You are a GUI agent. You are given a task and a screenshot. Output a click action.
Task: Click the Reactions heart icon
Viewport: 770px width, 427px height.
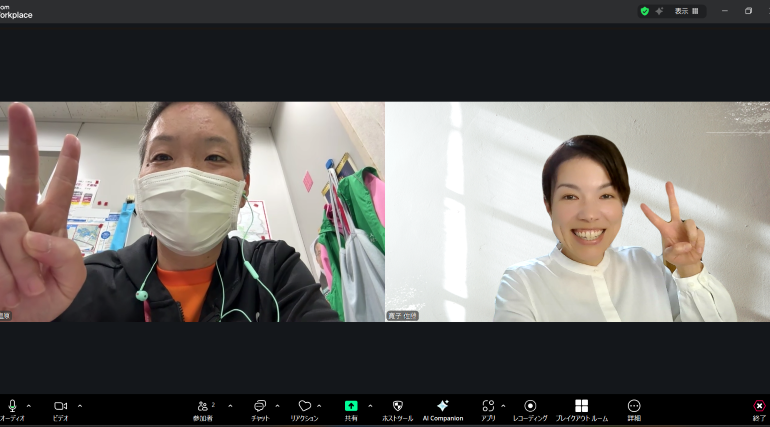304,406
